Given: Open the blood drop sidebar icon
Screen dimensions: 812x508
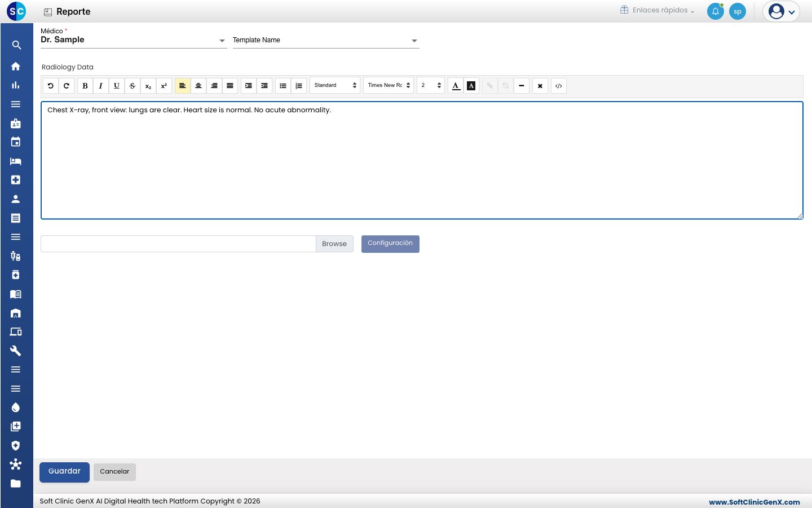Looking at the screenshot, I should [x=16, y=408].
